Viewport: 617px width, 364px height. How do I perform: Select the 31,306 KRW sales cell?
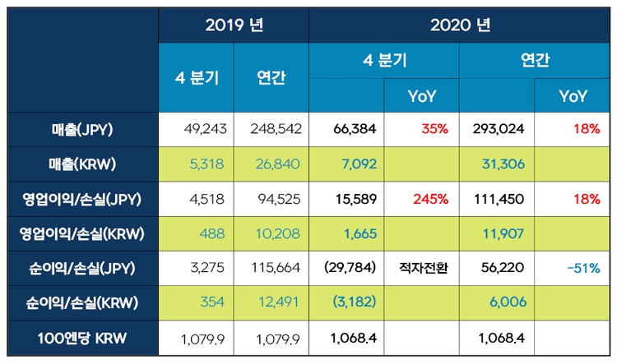[x=497, y=164]
